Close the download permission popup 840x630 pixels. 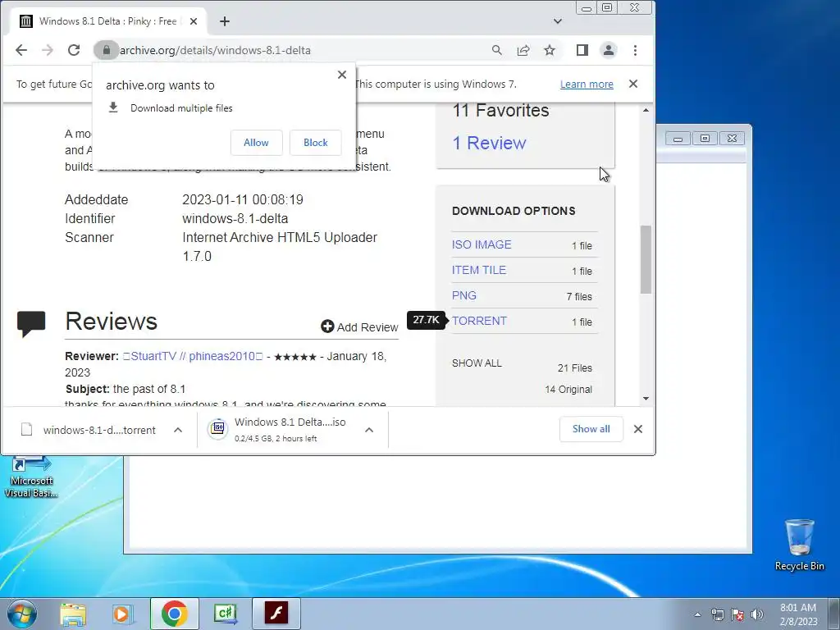point(342,75)
